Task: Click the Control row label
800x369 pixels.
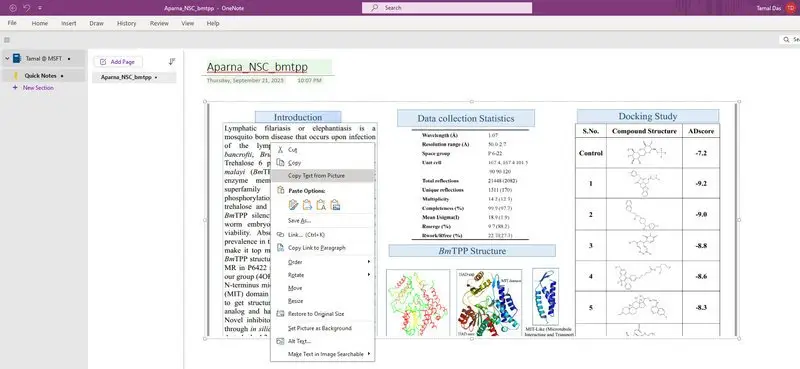Action: tap(591, 153)
